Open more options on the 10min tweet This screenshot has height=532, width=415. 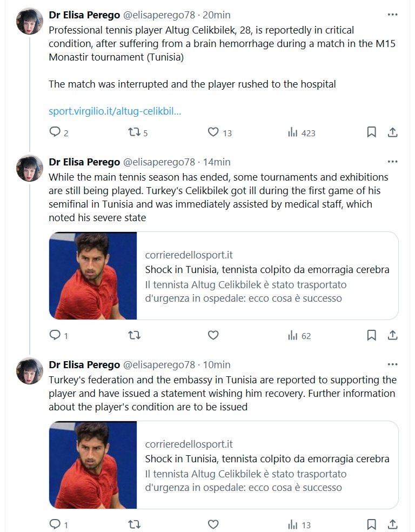392,364
